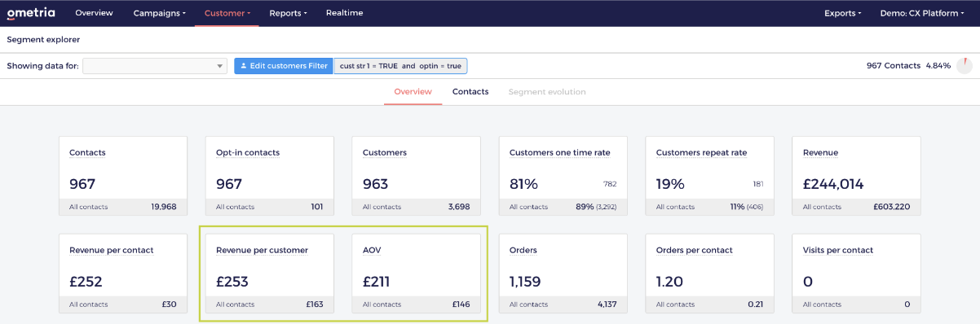Click 'Orders per contact' card title
Viewport: 980px width, 324px height.
(695, 250)
